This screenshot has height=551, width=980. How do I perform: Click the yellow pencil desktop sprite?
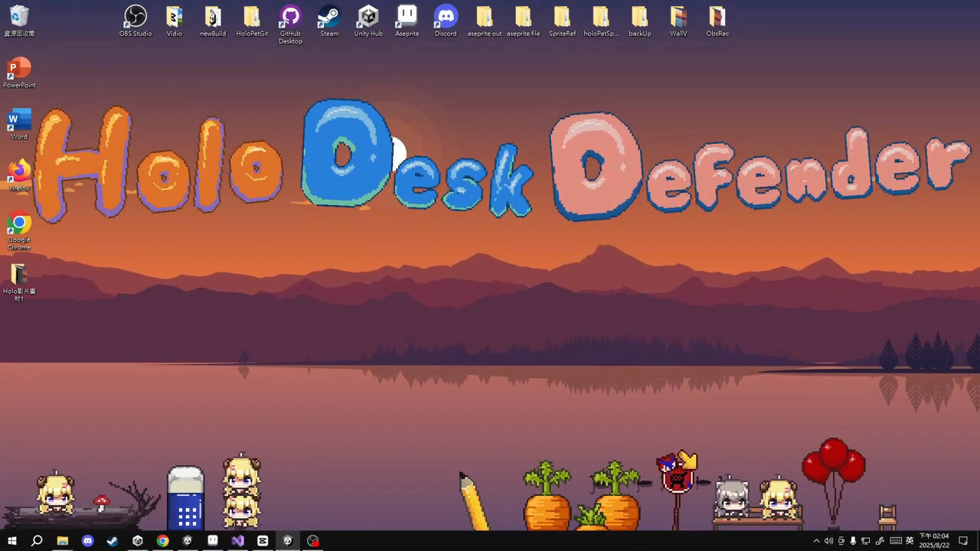click(474, 501)
